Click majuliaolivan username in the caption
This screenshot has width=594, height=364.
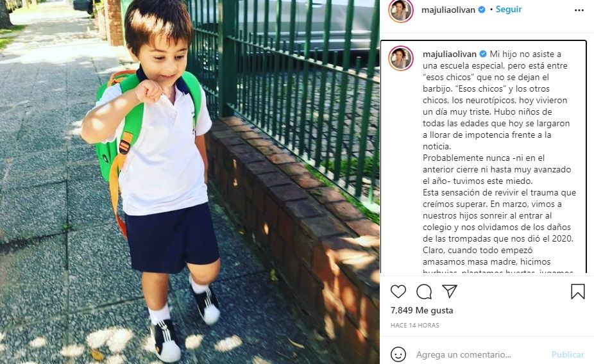click(x=450, y=54)
